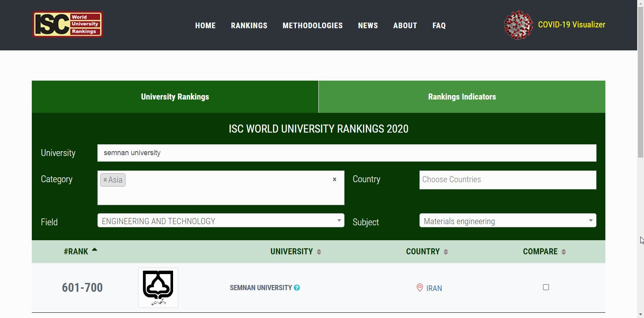This screenshot has height=318, width=644.
Task: Open the SEMNAN UNIVERSITY link
Action: tap(261, 288)
